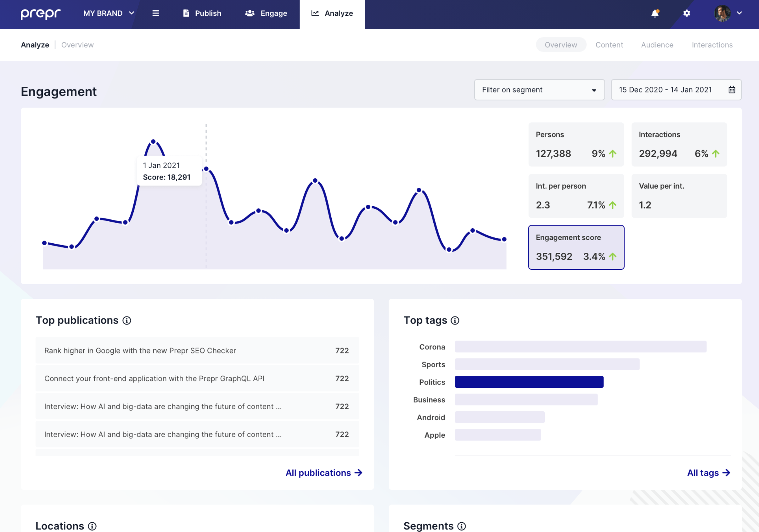Click the Corona tag bar
Viewport: 759px width, 532px height.
(581, 346)
